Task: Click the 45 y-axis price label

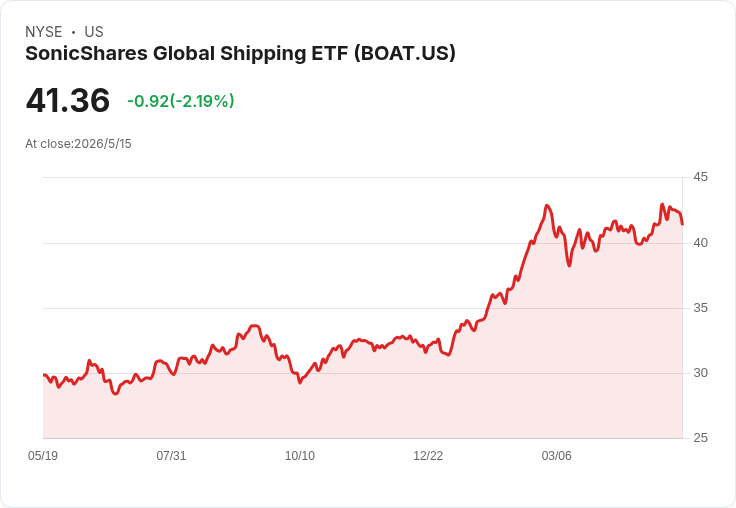Action: click(x=700, y=177)
